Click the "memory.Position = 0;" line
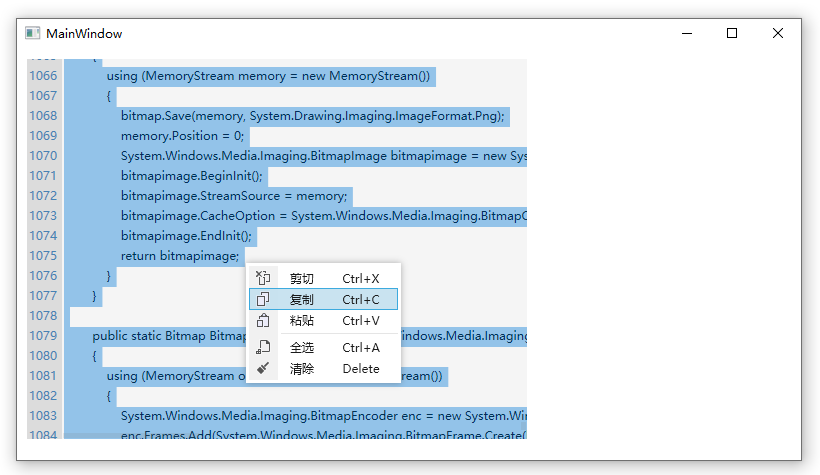This screenshot has height=475, width=820. pos(183,136)
